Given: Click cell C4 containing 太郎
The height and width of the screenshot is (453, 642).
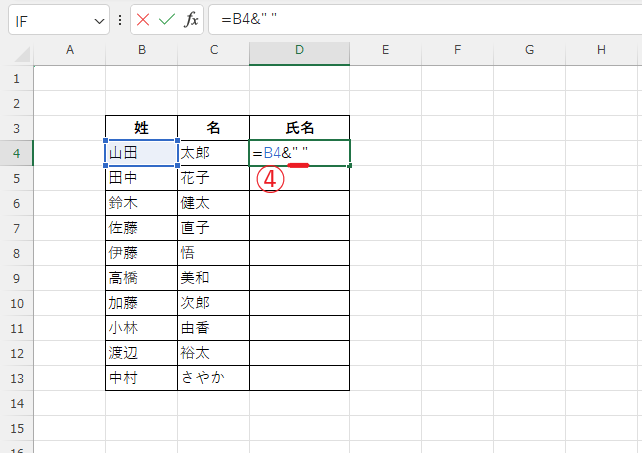Looking at the screenshot, I should 213,152.
